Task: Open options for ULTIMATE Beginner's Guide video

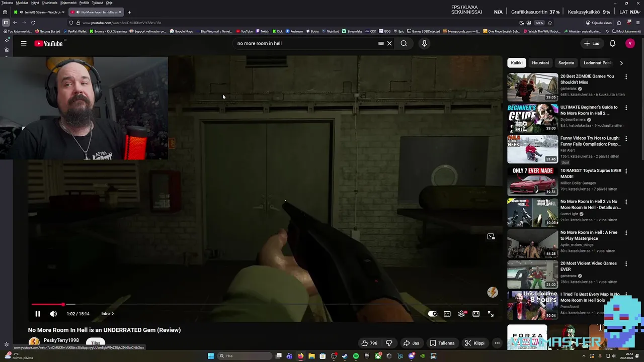Action: 626,108
